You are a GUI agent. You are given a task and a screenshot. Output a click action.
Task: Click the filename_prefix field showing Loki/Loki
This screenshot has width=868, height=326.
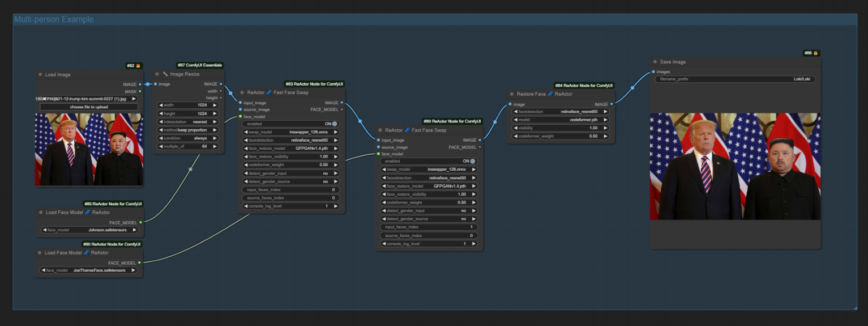(735, 79)
